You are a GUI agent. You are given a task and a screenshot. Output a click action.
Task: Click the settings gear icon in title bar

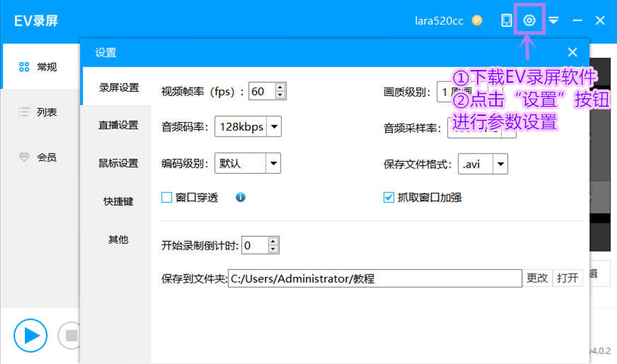coord(529,20)
